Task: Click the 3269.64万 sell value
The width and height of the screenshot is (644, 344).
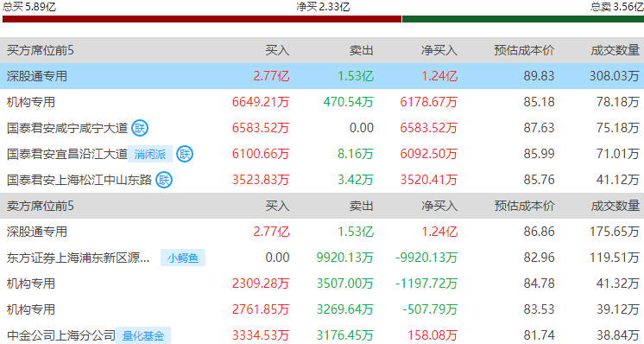Action: point(345,309)
